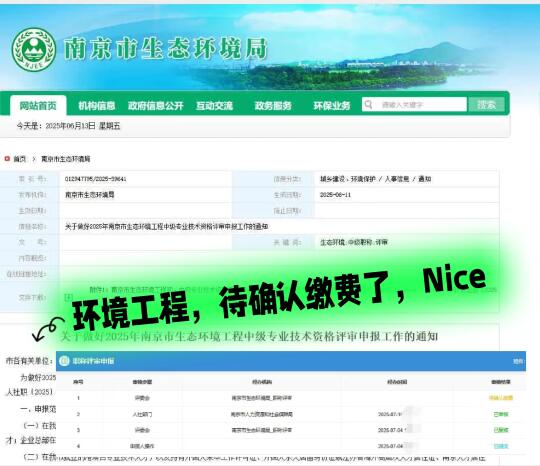Click the green 搜索 button
Screen dimensions: 540x466
[x=486, y=104]
